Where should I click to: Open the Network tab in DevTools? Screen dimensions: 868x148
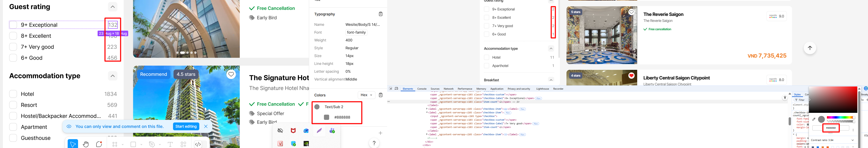point(448,89)
